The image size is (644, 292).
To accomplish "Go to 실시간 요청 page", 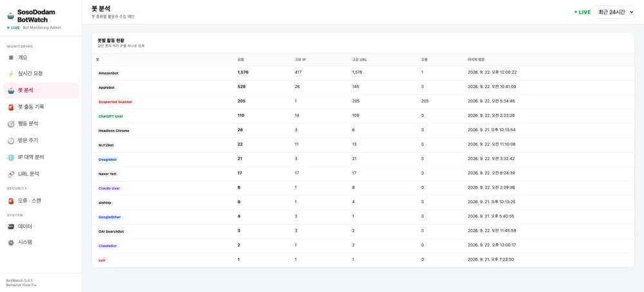I will pyautogui.click(x=41, y=74).
